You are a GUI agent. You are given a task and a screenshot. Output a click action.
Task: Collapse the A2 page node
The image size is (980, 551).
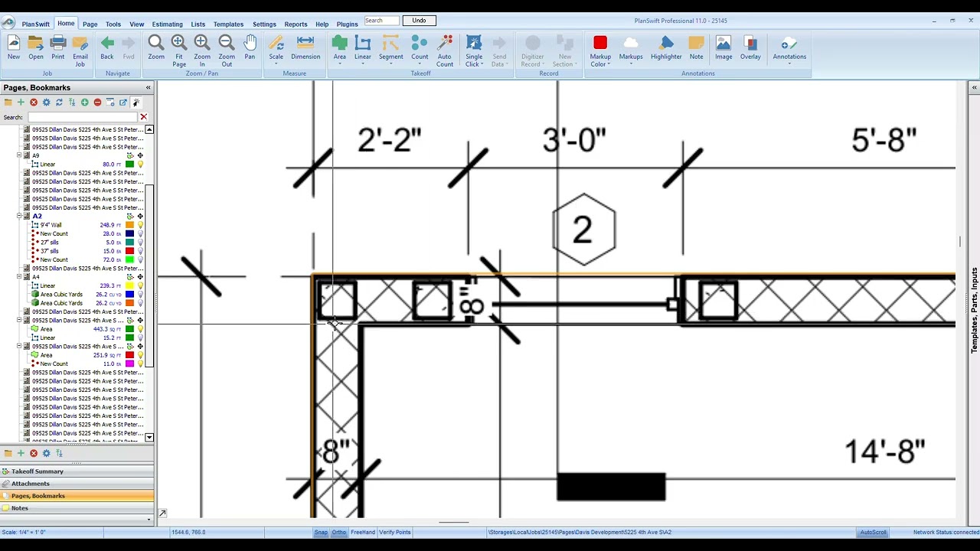pos(19,216)
